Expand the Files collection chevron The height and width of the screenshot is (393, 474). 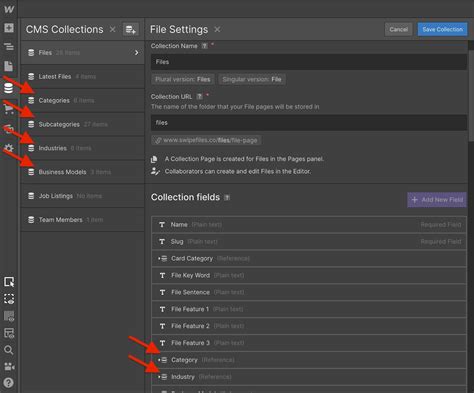[136, 53]
